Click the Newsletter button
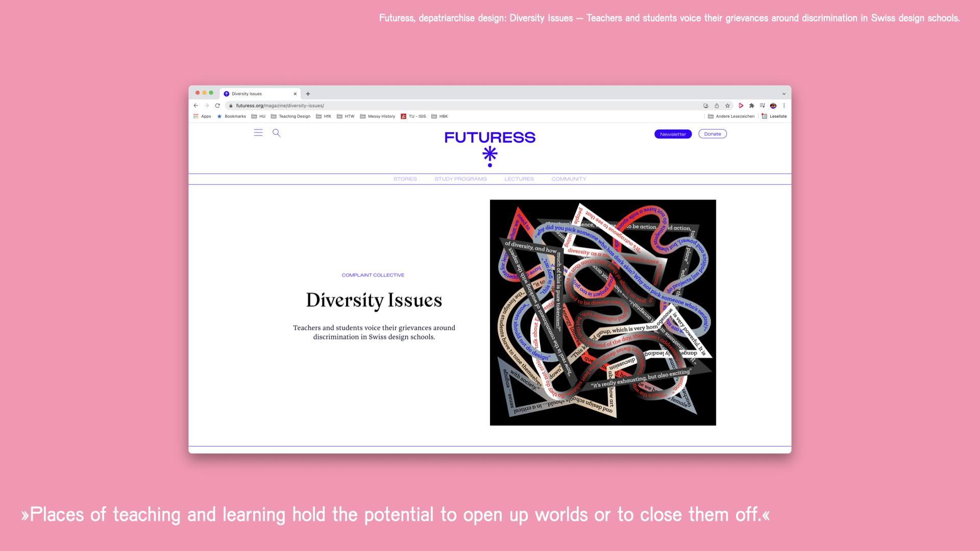Screen dimensions: 980x551 tap(673, 134)
